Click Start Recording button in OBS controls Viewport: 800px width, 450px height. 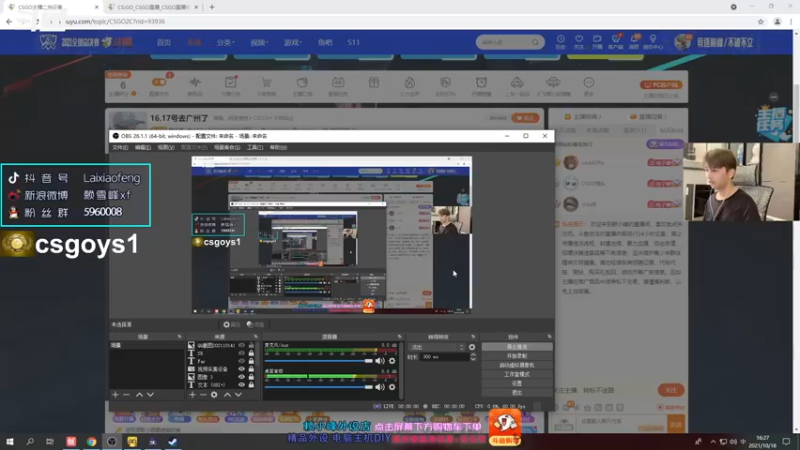pyautogui.click(x=517, y=356)
